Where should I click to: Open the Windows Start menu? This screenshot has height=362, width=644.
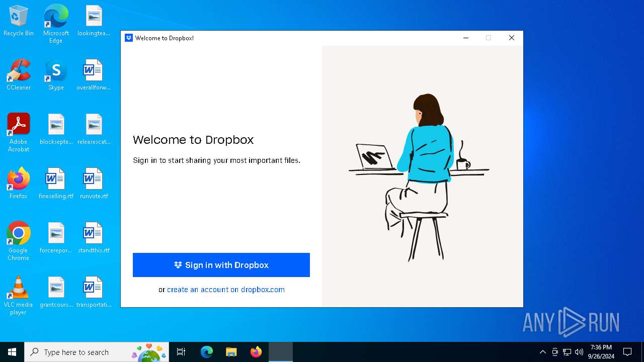point(12,352)
